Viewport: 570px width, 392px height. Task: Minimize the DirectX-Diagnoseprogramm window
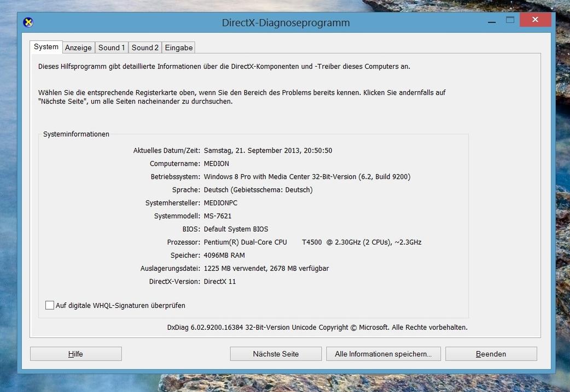coord(491,21)
